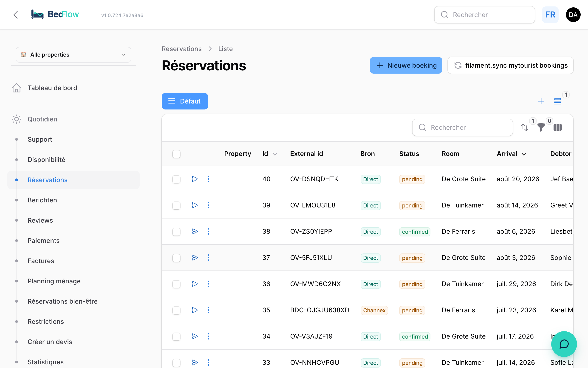Screen dimensions: 588x368
Task: Select the checkbox for booking 36
Action: [176, 284]
